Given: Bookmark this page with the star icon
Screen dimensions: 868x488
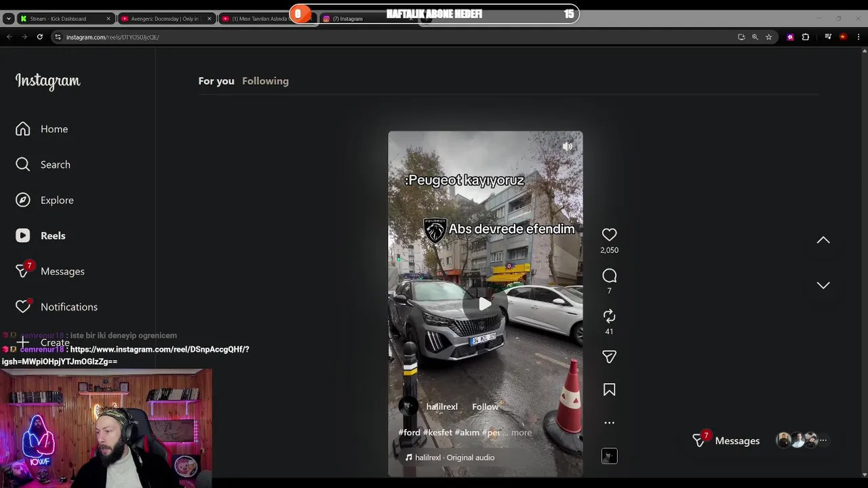Looking at the screenshot, I should coord(768,37).
